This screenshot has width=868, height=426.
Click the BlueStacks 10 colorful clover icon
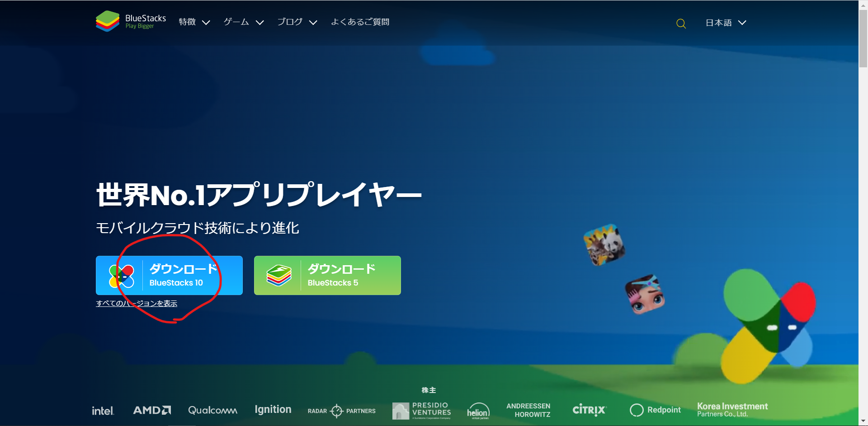(121, 276)
